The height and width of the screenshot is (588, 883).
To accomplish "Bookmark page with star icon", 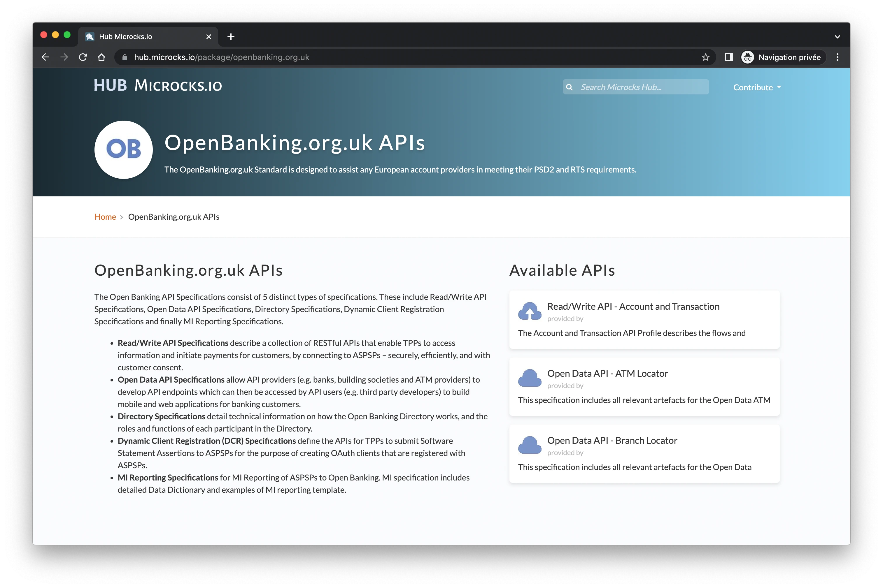I will point(705,57).
